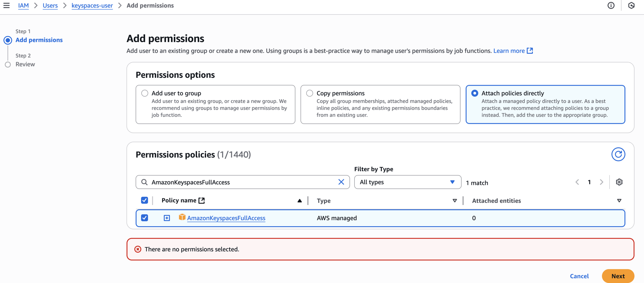Go to keyspaces-user breadcrumb link
Image resolution: width=644 pixels, height=283 pixels.
pos(92,5)
